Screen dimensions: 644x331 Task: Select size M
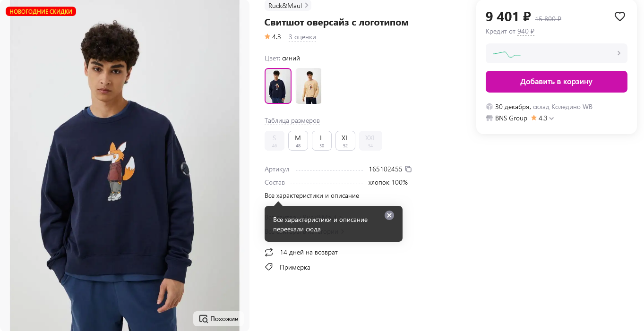[x=298, y=141]
